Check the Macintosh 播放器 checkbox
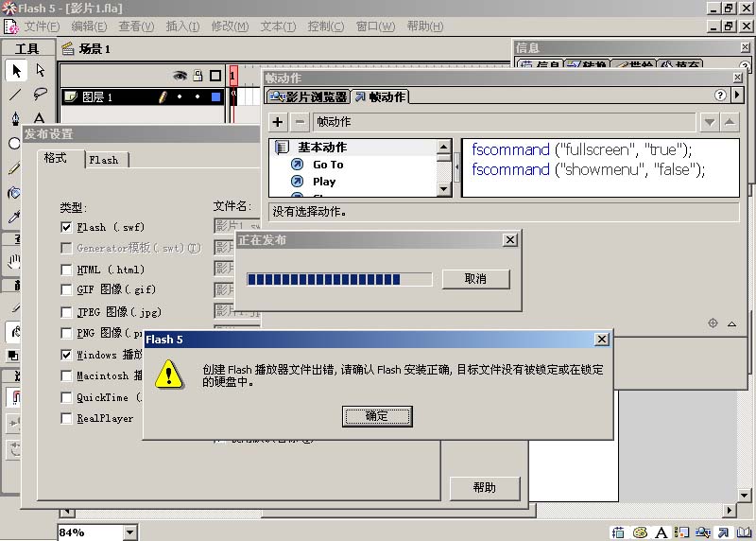The width and height of the screenshot is (756, 541). click(66, 375)
